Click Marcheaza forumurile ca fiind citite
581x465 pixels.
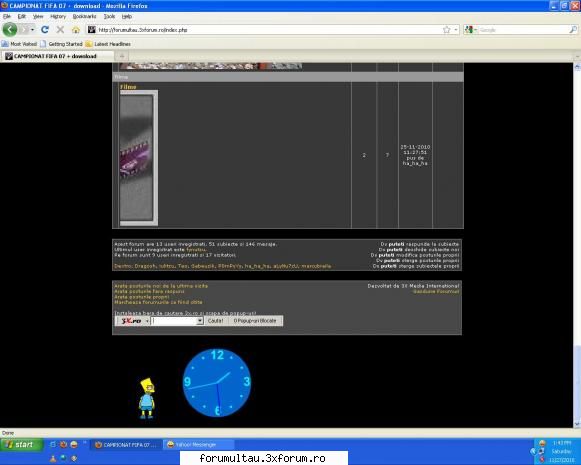point(158,302)
